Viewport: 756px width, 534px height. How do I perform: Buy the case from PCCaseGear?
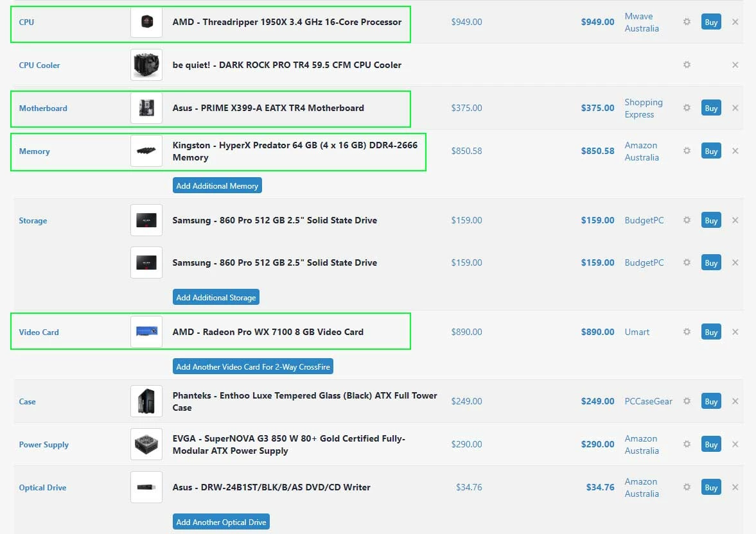point(711,401)
